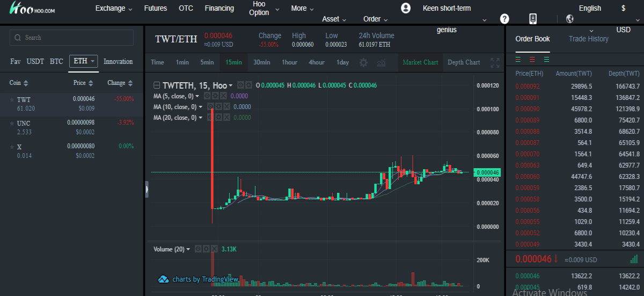Select the 1hour chart interval

coord(289,62)
